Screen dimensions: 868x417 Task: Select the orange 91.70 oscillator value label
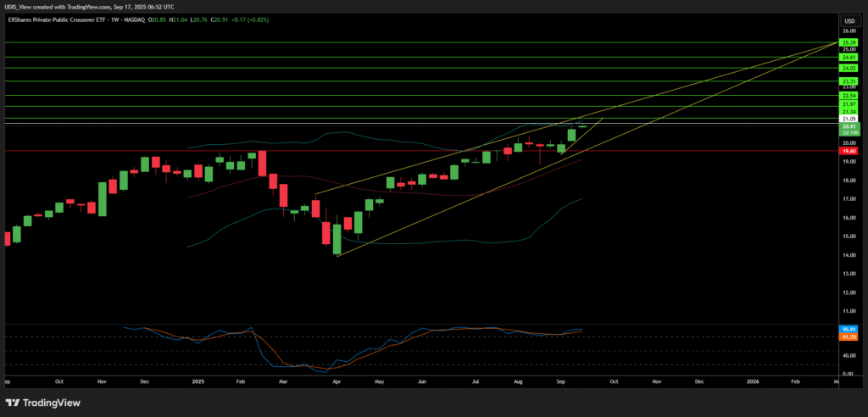tap(849, 336)
